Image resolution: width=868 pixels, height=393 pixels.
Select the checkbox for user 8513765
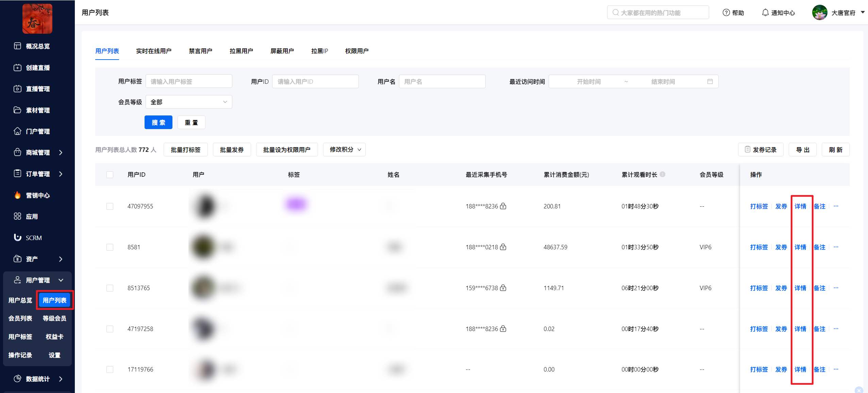tap(110, 288)
